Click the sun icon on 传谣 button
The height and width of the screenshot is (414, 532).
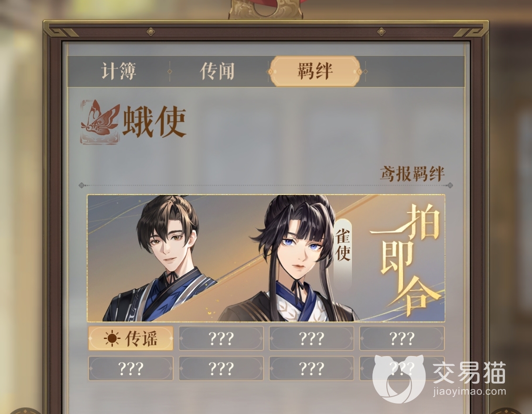[112, 339]
